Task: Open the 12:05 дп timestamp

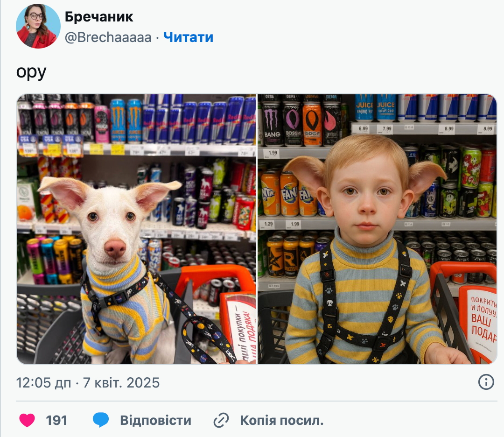Action: coord(44,383)
